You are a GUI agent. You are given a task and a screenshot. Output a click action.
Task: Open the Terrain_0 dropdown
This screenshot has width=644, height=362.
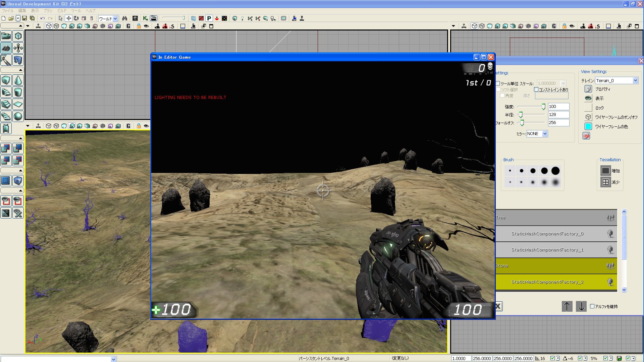point(635,80)
